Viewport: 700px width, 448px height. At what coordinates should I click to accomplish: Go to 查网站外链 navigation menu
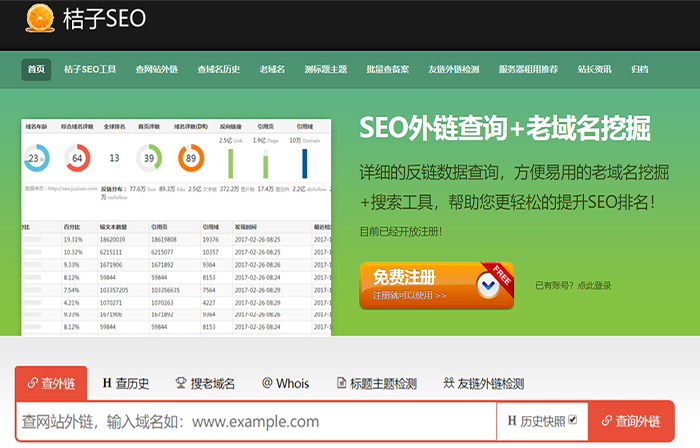pos(157,69)
